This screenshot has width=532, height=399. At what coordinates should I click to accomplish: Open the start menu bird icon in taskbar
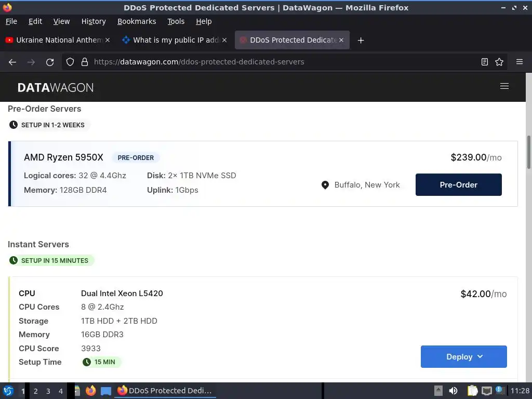tap(8, 391)
